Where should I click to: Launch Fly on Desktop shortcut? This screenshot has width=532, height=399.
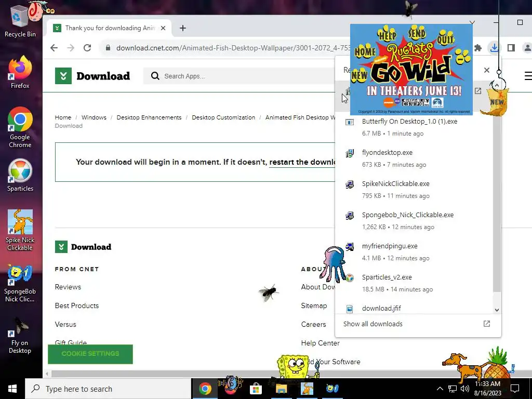(x=20, y=336)
